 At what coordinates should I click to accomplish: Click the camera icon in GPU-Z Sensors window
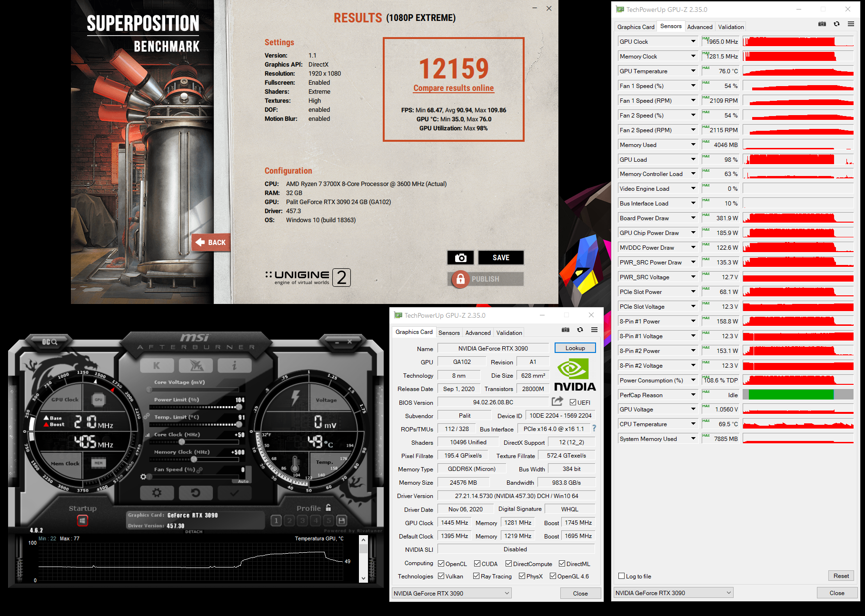[822, 24]
